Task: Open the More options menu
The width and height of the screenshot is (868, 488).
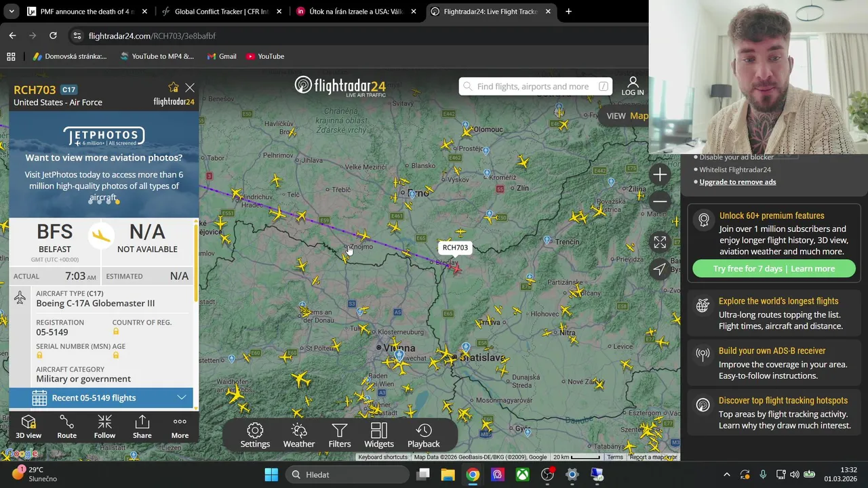Action: tap(180, 427)
